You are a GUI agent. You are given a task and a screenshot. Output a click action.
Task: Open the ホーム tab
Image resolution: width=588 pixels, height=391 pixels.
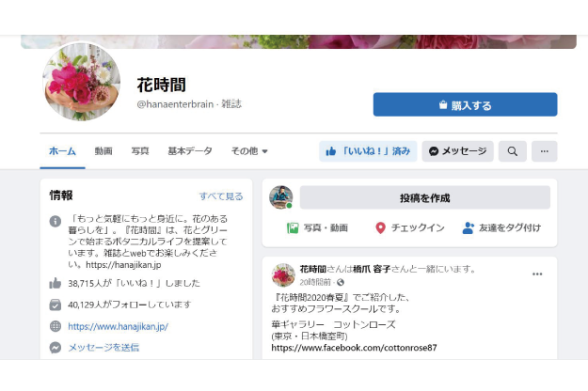[62, 151]
